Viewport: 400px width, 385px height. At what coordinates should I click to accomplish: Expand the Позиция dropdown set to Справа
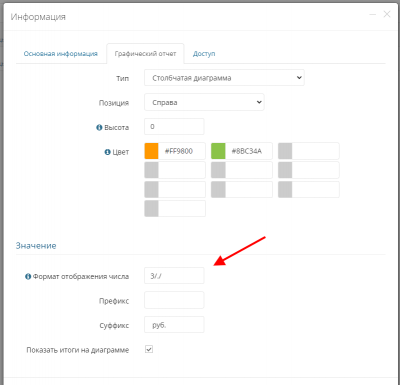click(x=204, y=102)
